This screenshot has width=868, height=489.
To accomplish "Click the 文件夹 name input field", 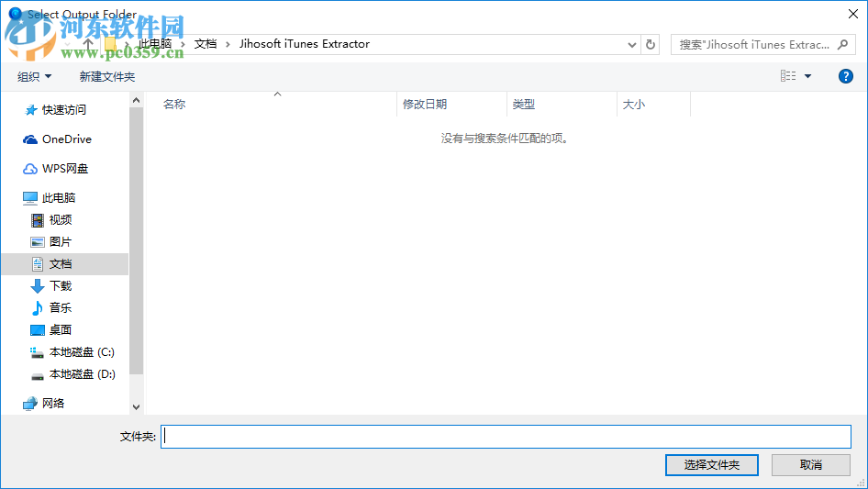I will pos(506,437).
